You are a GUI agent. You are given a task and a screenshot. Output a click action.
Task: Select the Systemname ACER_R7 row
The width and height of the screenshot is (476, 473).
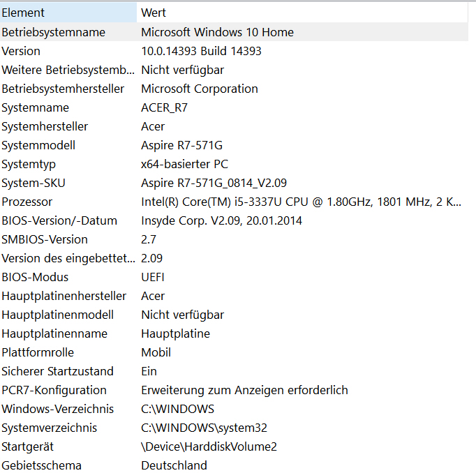pyautogui.click(x=234, y=107)
